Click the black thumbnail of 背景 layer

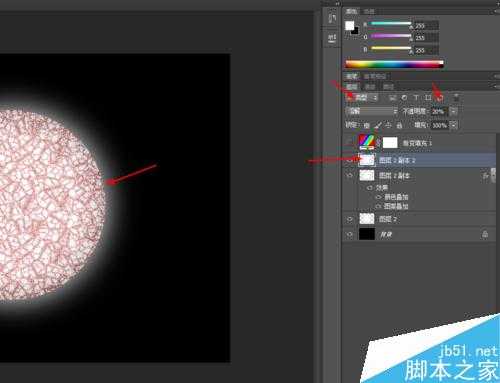367,234
